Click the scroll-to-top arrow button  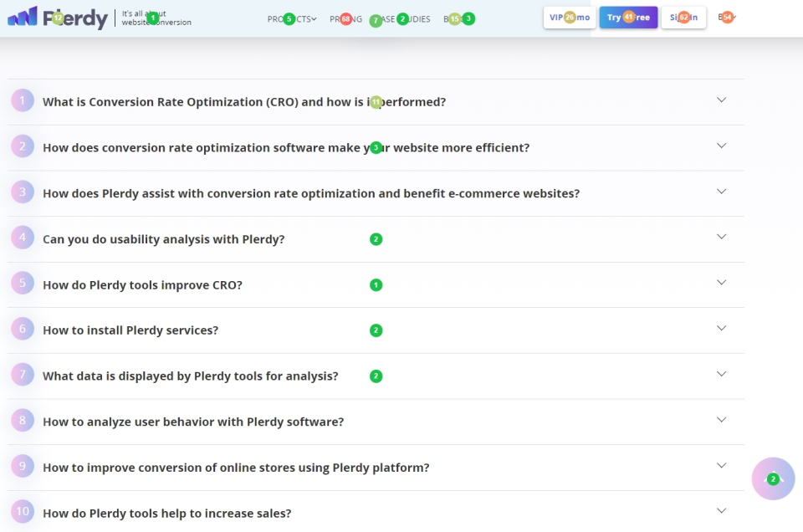click(773, 479)
